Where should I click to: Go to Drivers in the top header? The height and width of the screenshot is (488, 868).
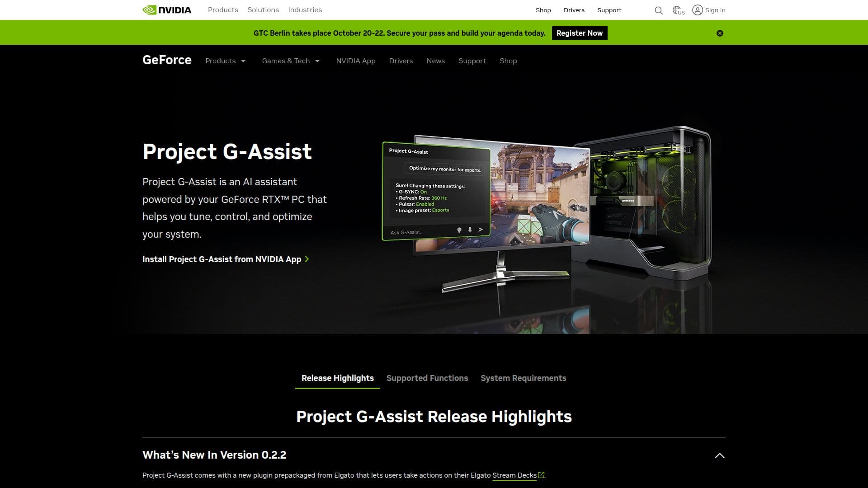point(574,10)
